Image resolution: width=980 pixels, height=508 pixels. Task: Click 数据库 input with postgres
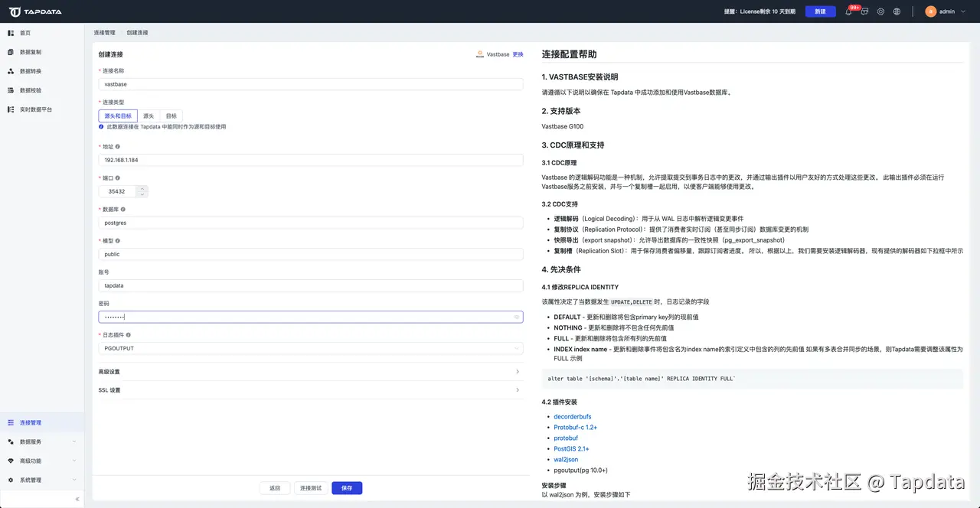click(311, 223)
